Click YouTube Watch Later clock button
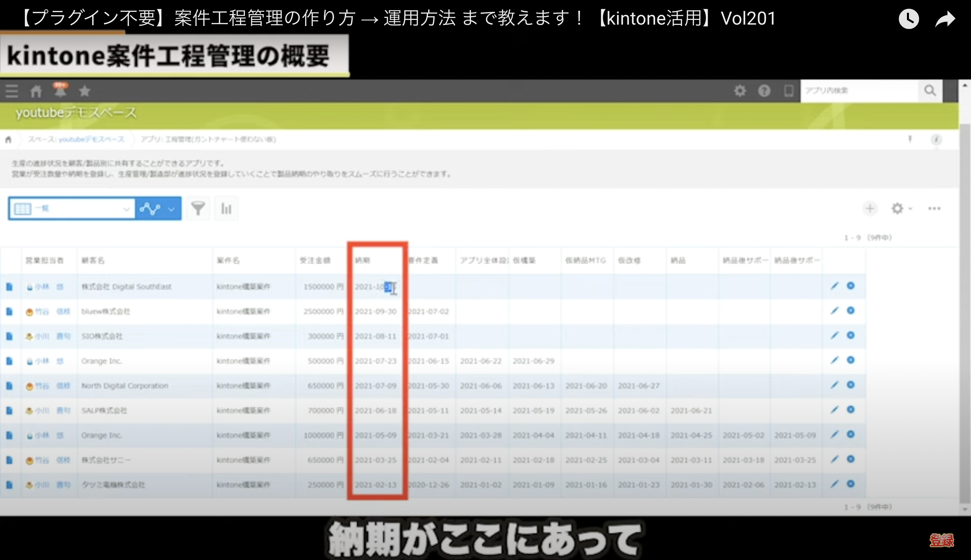971x560 pixels. (x=908, y=19)
